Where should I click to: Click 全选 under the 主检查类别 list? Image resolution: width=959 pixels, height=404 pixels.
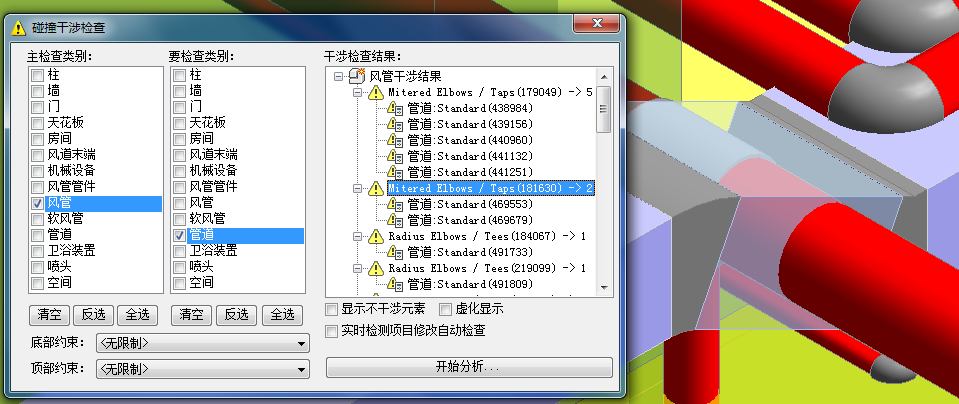coord(138,314)
